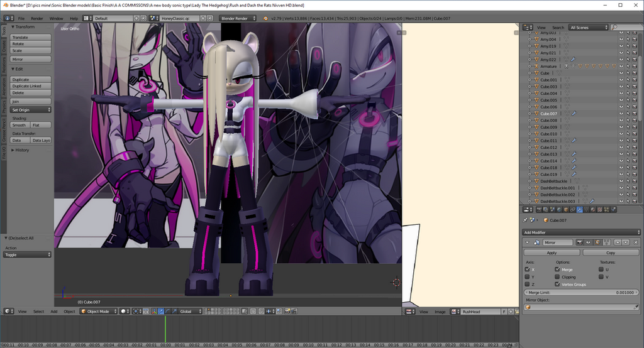Expand the Cube.013 tree node
Screen dimensions: 644x348
(x=530, y=154)
